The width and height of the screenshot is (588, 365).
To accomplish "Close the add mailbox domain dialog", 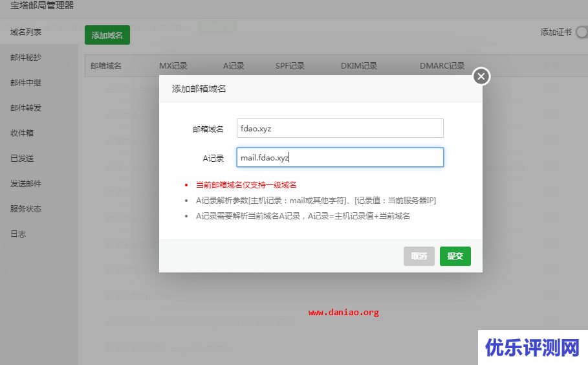I will click(x=481, y=76).
